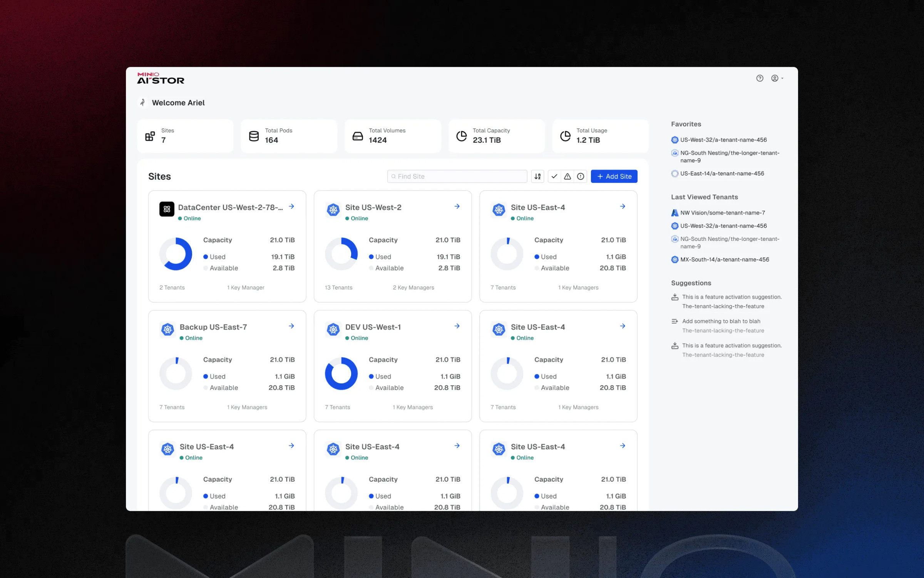
Task: Click DEV US-West-1 capacity usage donut chart
Action: pyautogui.click(x=341, y=373)
